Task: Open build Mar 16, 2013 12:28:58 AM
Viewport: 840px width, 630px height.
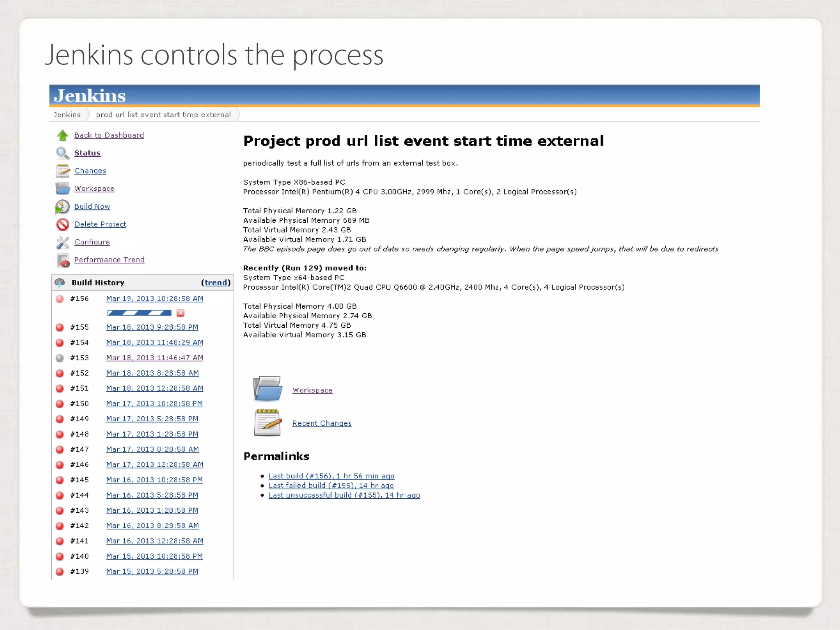Action: pos(155,541)
